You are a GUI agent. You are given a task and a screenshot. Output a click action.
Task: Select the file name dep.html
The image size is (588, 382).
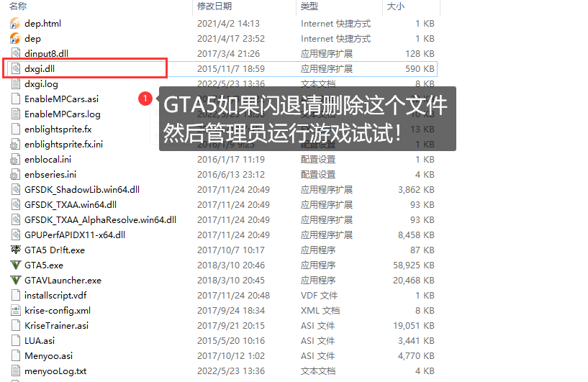click(x=42, y=24)
